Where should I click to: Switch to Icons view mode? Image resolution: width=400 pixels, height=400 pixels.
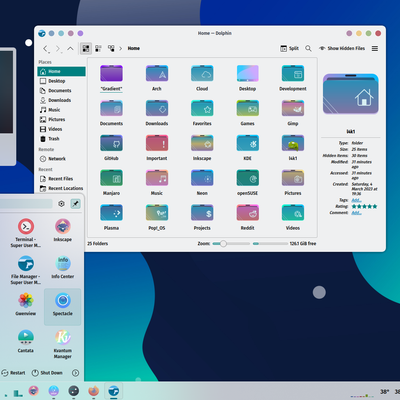(86, 48)
